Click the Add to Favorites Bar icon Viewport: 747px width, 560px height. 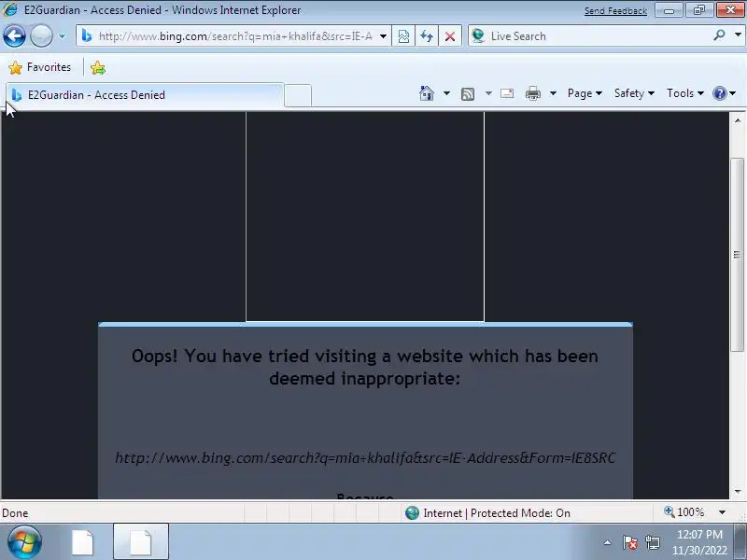98,68
